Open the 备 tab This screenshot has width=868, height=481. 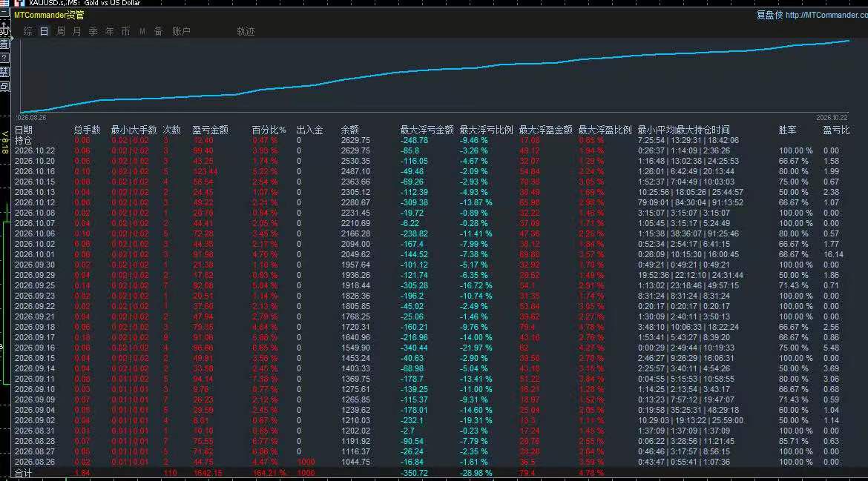tap(158, 32)
